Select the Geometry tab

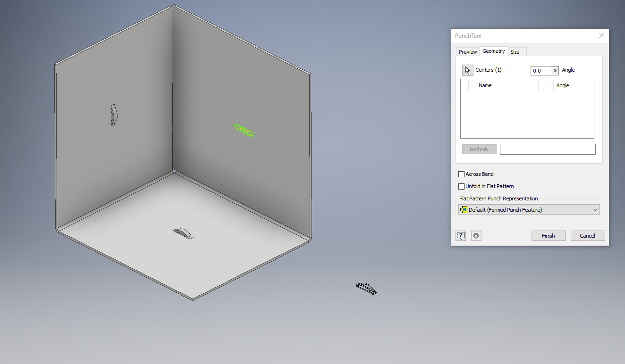[x=493, y=51]
